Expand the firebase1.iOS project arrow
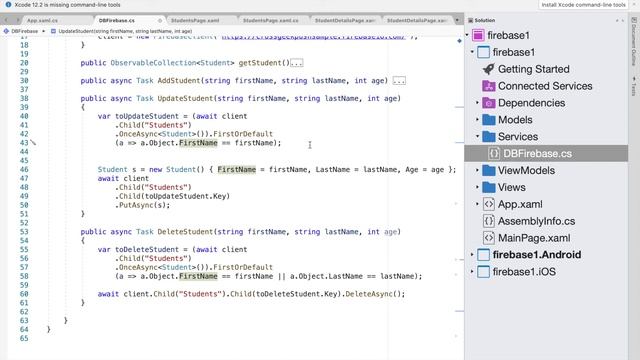Viewport: 640px width, 360px height. 472,271
